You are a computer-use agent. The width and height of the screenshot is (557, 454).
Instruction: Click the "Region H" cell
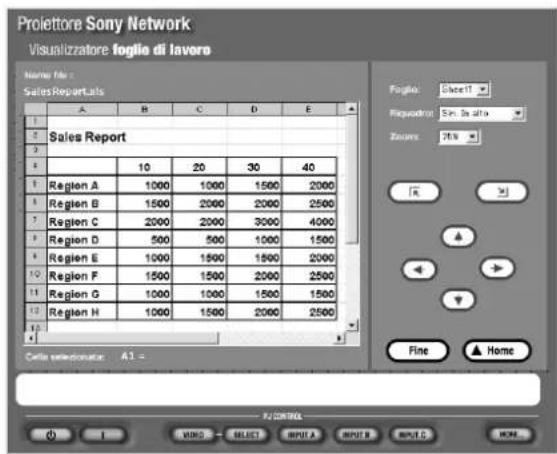point(82,312)
